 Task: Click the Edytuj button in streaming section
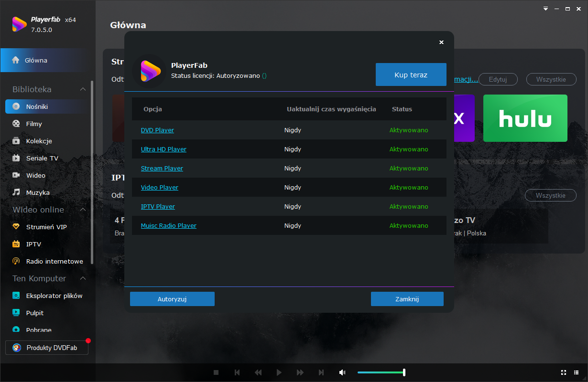[498, 79]
